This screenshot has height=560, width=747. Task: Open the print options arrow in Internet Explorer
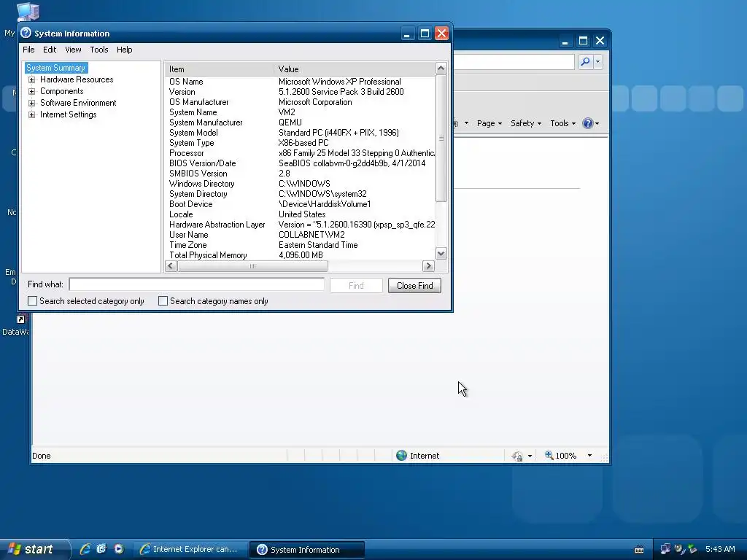466,123
